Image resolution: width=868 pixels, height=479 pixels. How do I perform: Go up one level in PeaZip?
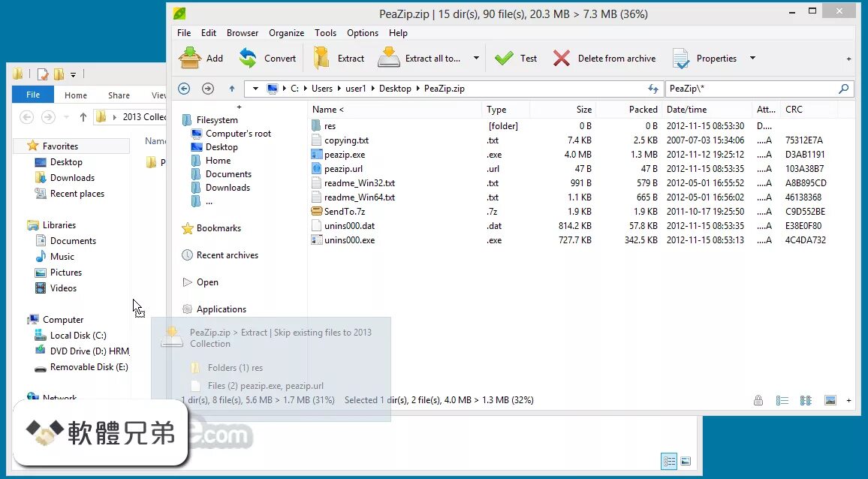click(x=232, y=88)
